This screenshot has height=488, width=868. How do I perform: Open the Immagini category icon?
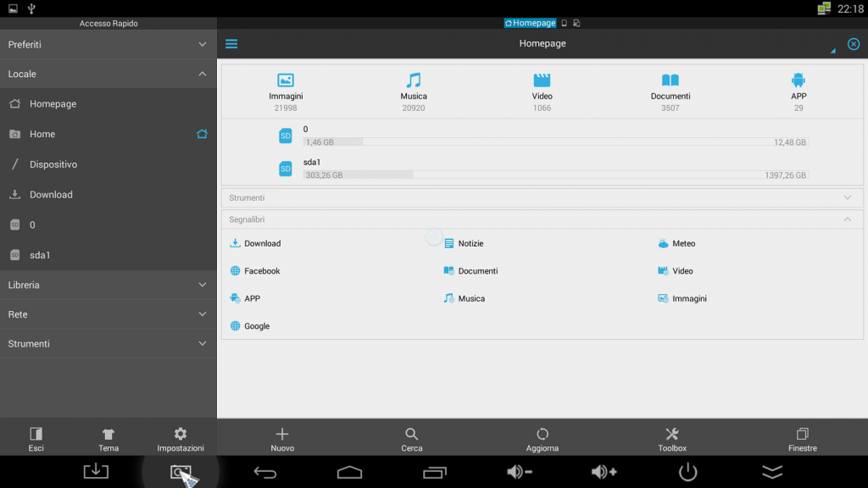pos(286,80)
